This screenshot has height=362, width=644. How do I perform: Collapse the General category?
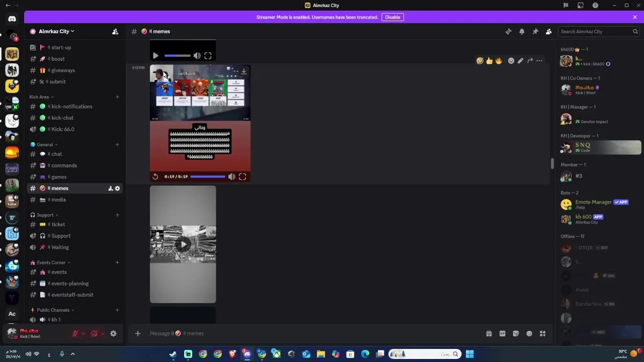tap(44, 145)
